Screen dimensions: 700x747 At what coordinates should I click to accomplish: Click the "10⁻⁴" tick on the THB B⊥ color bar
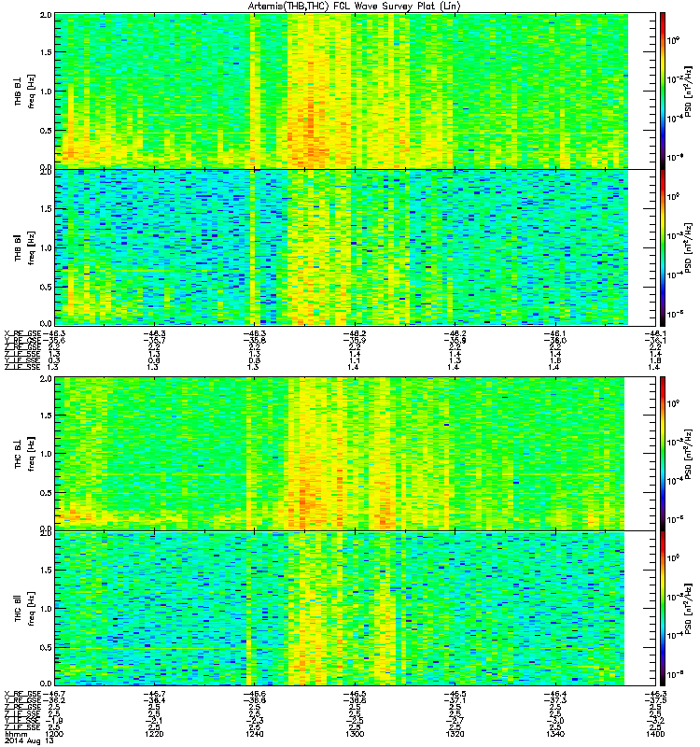[676, 119]
